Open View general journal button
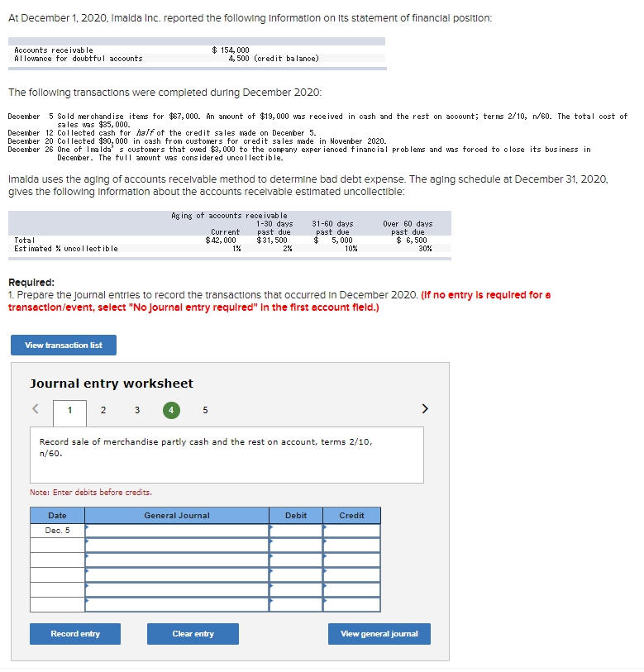 [x=379, y=634]
